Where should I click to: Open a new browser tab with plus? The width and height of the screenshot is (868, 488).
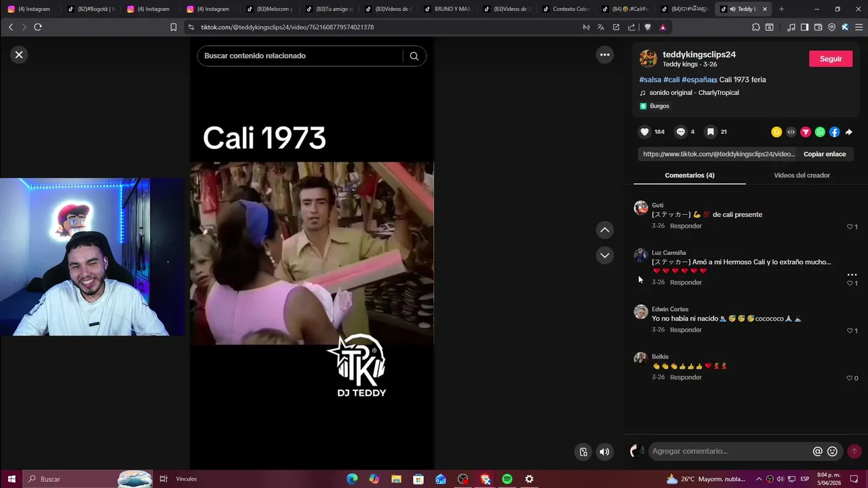(x=781, y=9)
